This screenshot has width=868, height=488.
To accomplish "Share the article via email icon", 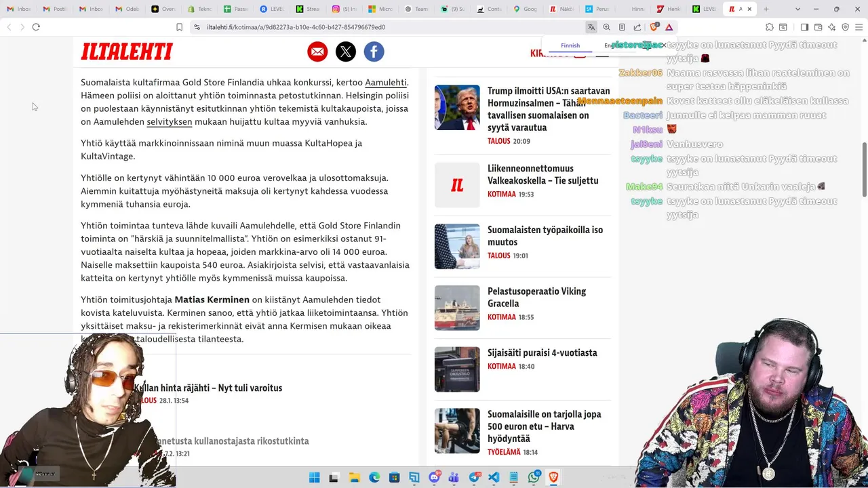I will point(317,52).
